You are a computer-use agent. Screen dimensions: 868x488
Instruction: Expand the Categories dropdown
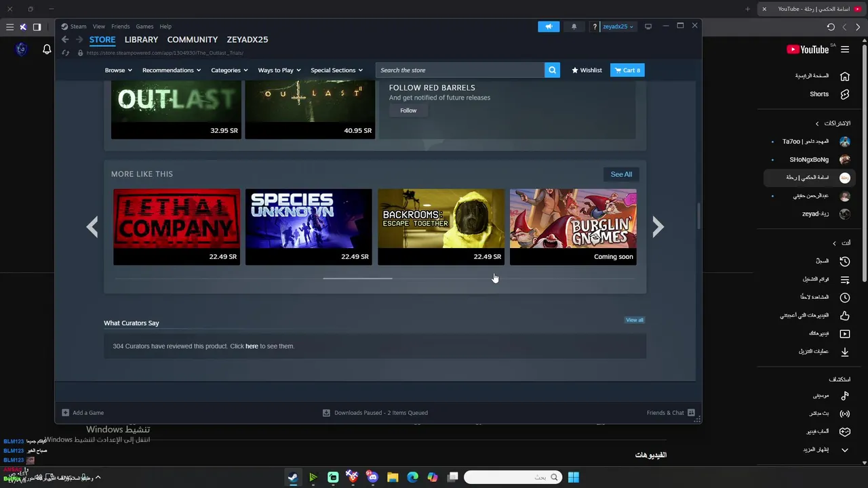click(229, 70)
